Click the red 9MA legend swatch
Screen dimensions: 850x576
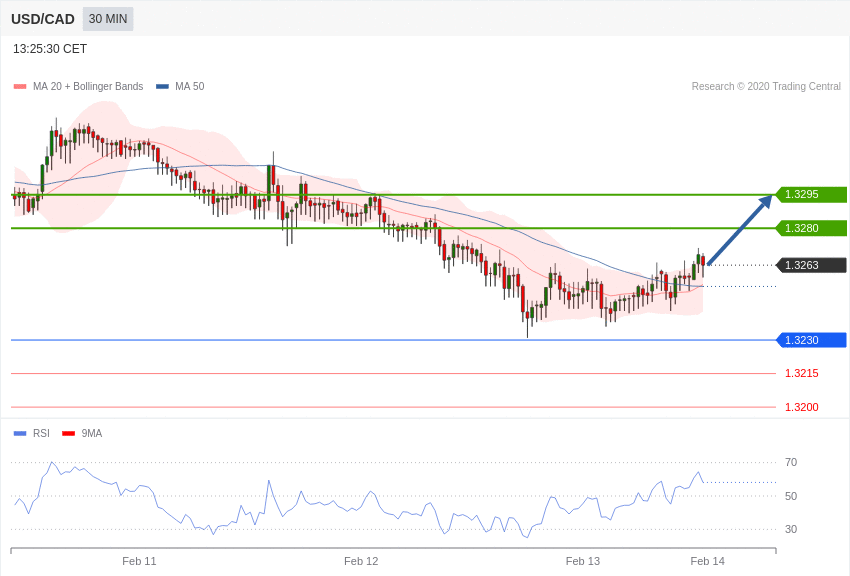click(69, 433)
